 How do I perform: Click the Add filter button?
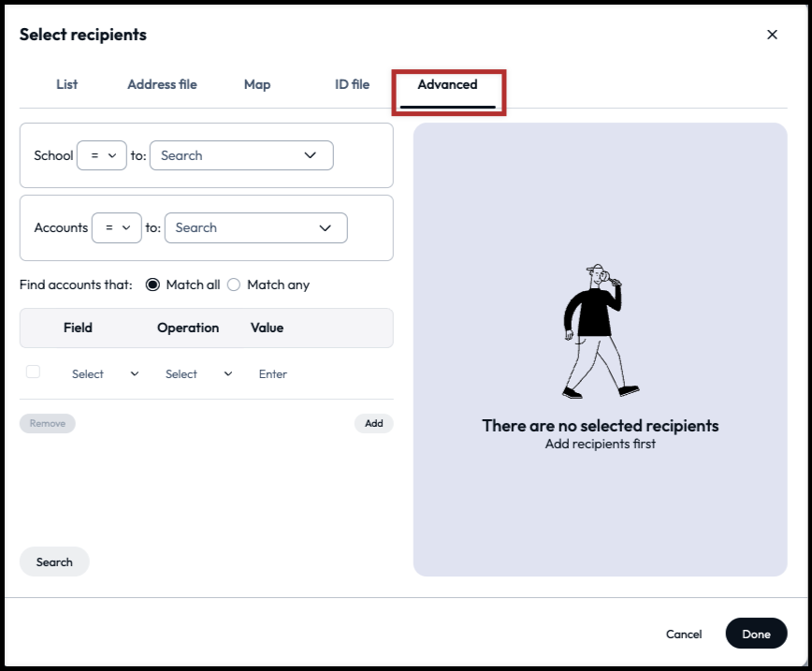(x=373, y=423)
